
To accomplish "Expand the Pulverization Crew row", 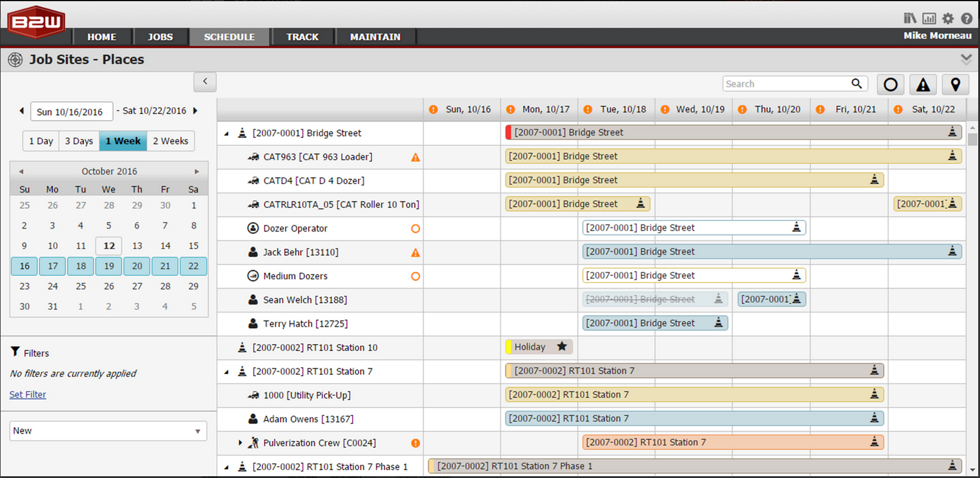I will pos(240,442).
